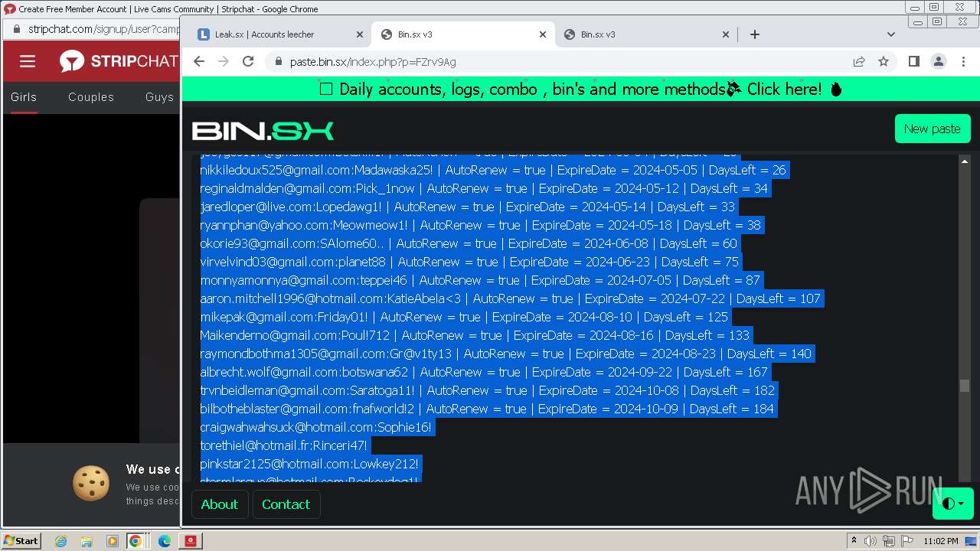980x551 pixels.
Task: Switch to the Couples tab on Stripchat
Action: [90, 97]
